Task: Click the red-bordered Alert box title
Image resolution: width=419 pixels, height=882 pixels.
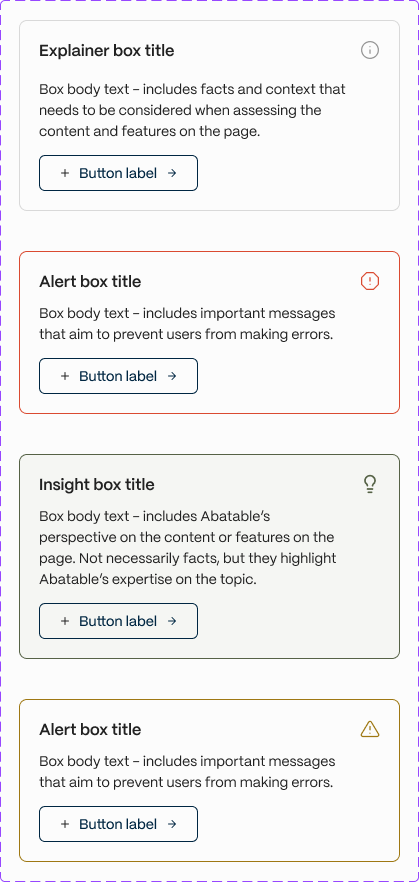Action: coord(90,281)
